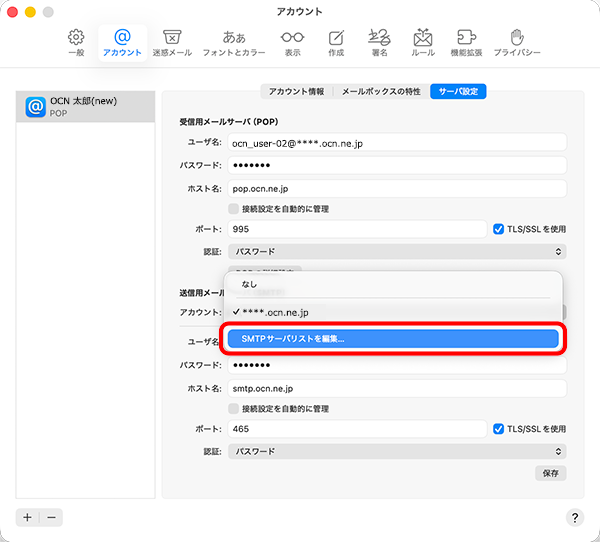Viewport: 600px width, 542px height.
Task: Open フォントとカラー fonts and colors pane
Action: (233, 42)
